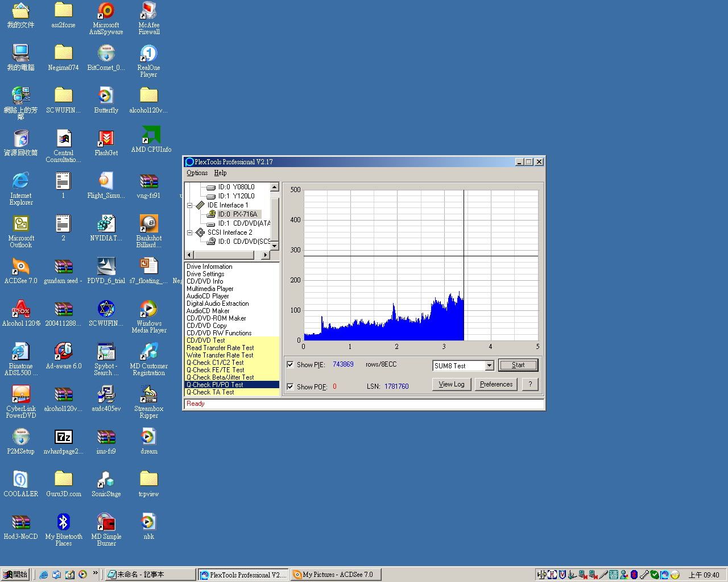Select Drive Information entry
Screen dimensions: 728x582
(232, 267)
